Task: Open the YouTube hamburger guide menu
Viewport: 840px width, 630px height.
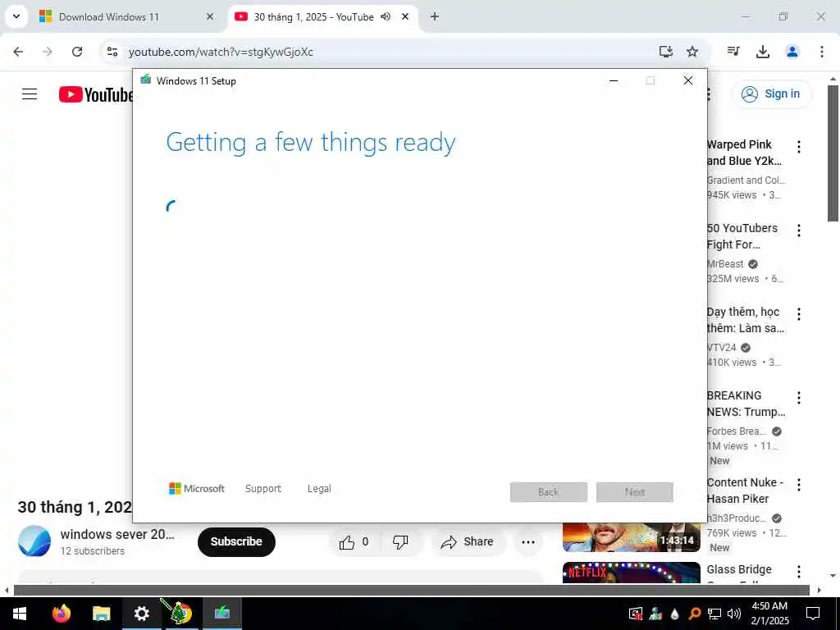Action: click(x=30, y=94)
